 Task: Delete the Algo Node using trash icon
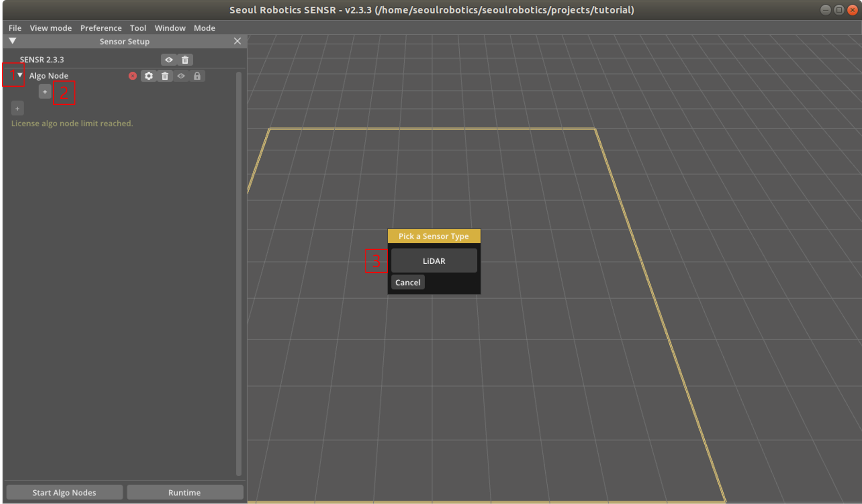tap(165, 76)
